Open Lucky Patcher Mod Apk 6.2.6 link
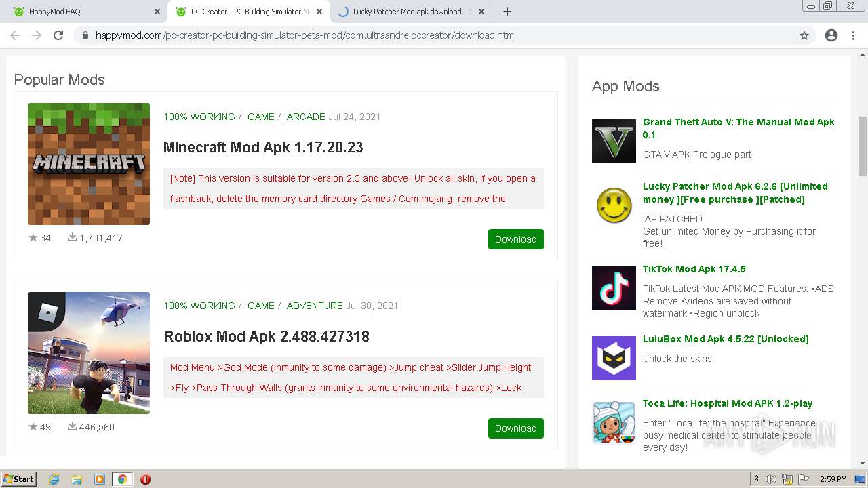 735,192
